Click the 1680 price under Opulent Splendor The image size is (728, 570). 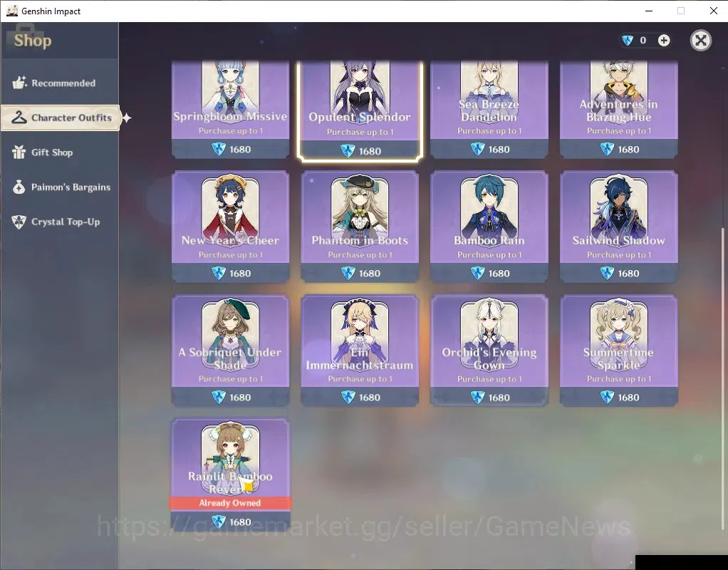pyautogui.click(x=360, y=151)
